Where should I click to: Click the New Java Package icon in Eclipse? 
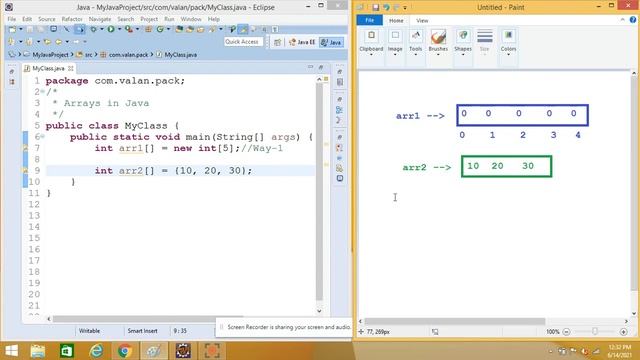(x=149, y=29)
